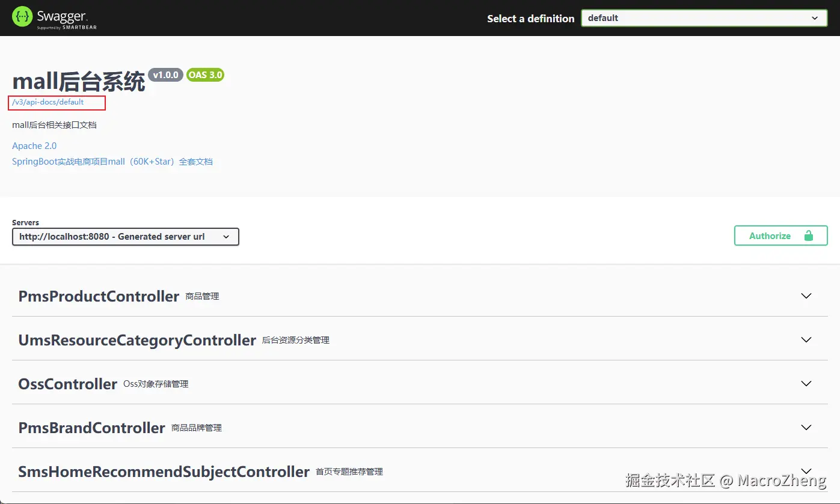
Task: Click the 商品管理 description text
Action: pos(202,296)
